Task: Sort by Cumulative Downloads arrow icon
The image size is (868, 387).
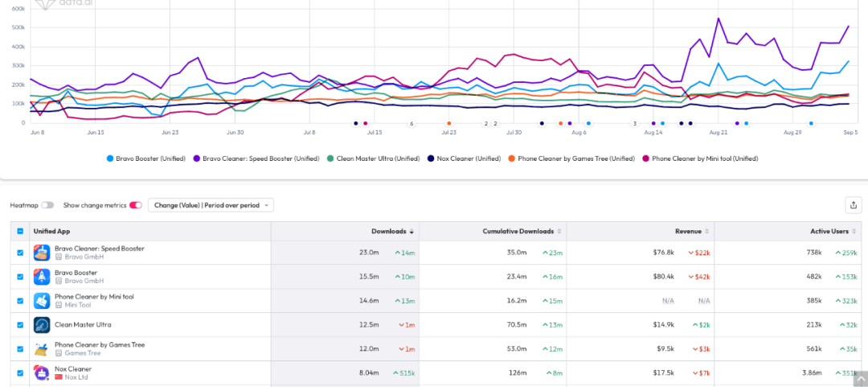Action: click(559, 231)
